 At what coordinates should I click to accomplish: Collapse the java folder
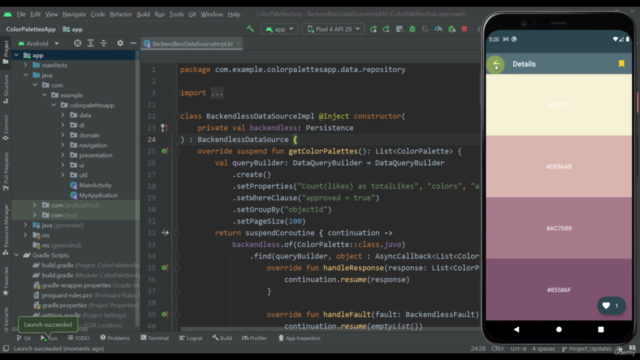point(26,75)
